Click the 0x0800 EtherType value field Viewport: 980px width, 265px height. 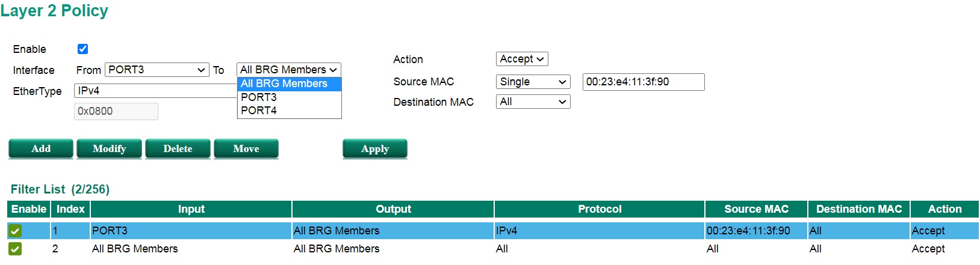(x=116, y=111)
